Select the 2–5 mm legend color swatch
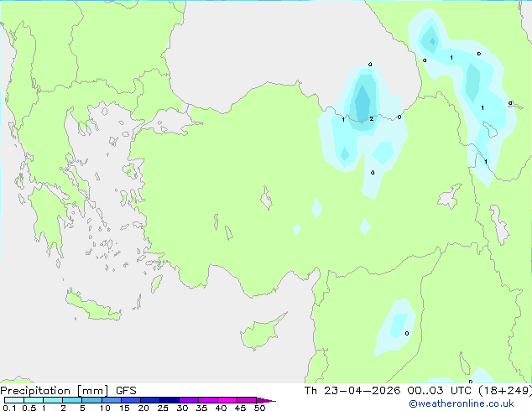The width and height of the screenshot is (532, 411). (x=72, y=400)
